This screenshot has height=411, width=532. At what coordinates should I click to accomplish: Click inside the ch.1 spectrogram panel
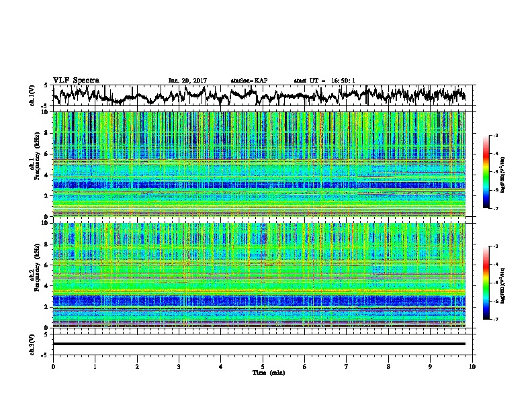(x=259, y=164)
